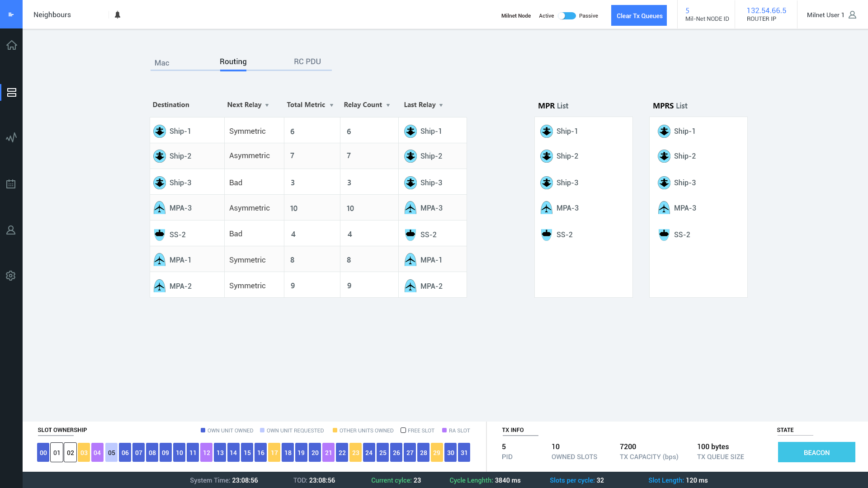The height and width of the screenshot is (488, 868).
Task: Open the activity graph sidebar icon
Action: click(11, 137)
